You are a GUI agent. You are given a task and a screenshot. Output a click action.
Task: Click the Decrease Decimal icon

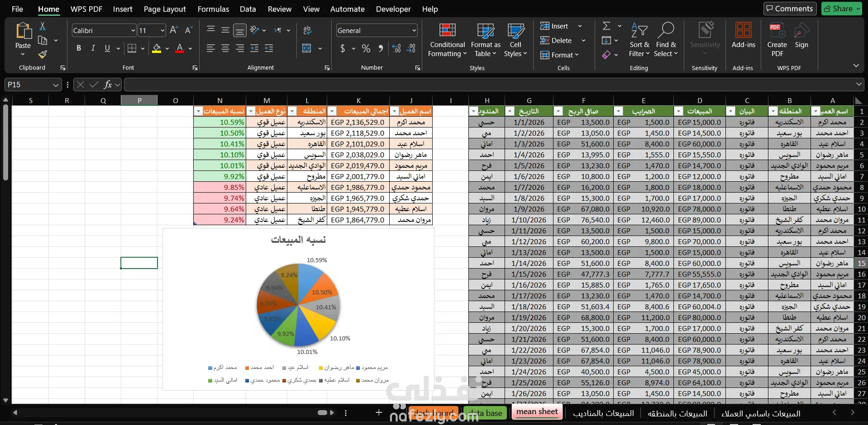point(411,48)
